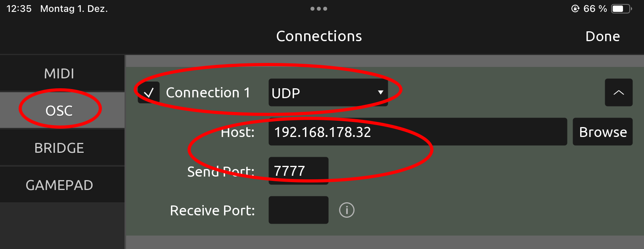
Task: Toggle the Connection 1 checkbox
Action: pos(149,93)
